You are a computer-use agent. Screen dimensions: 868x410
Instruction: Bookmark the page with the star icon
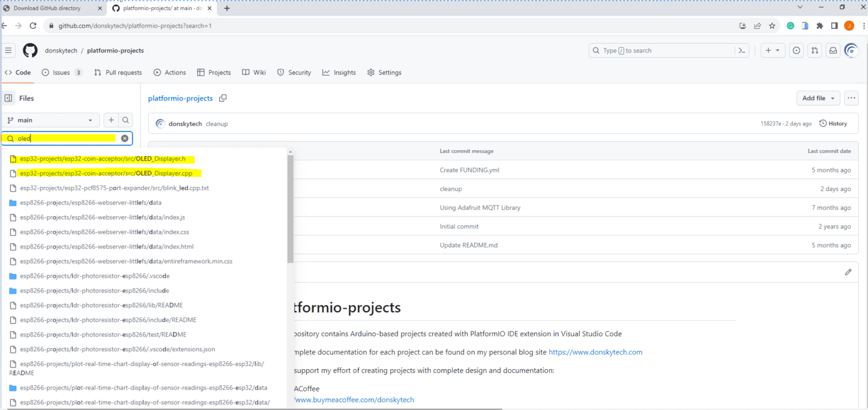pos(772,25)
